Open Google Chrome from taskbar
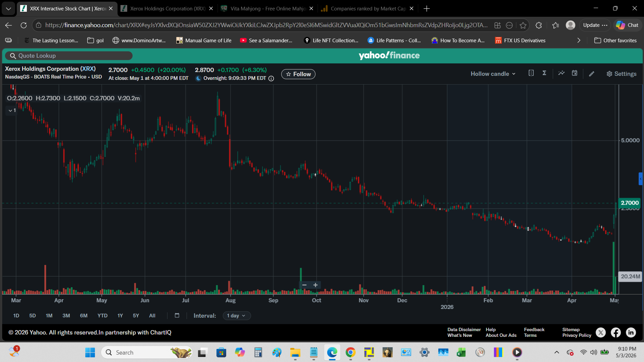This screenshot has width=644, height=362. [350, 353]
